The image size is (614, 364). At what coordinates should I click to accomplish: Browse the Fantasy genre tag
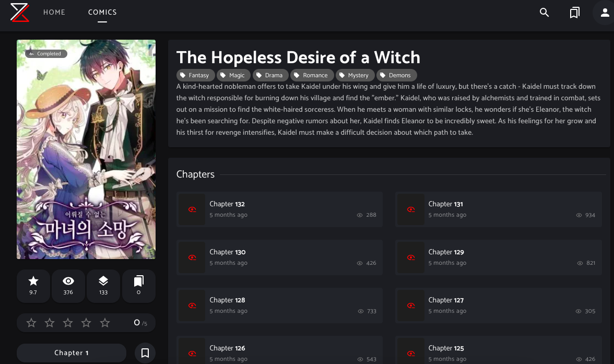pyautogui.click(x=195, y=75)
